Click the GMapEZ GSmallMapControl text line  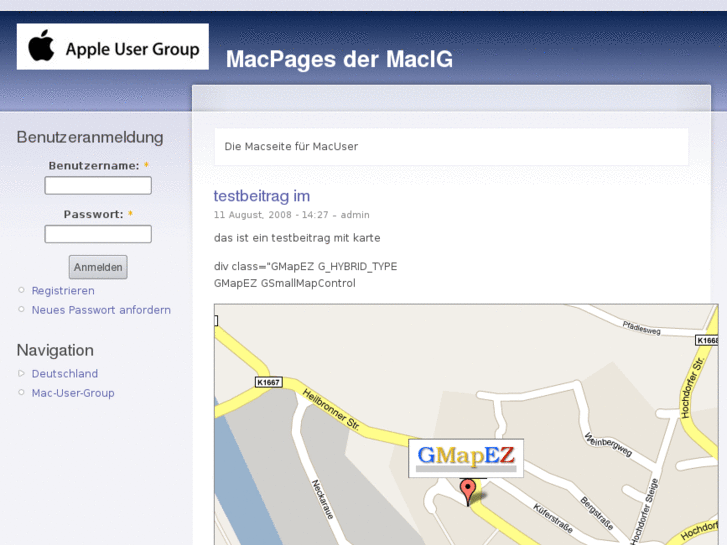click(x=285, y=283)
